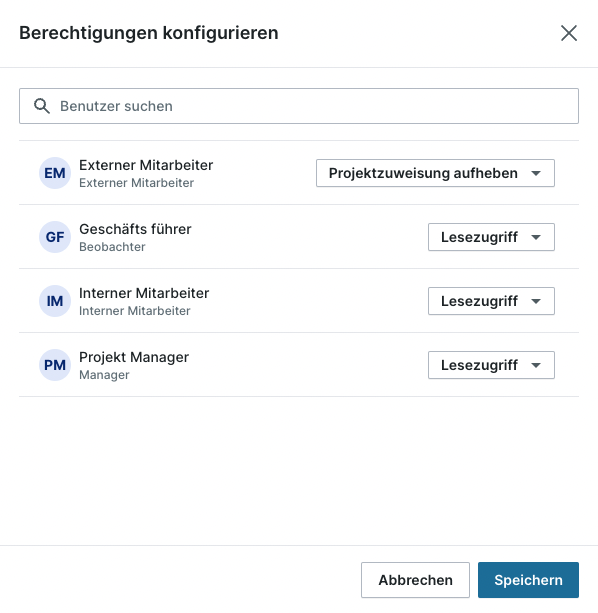The width and height of the screenshot is (598, 613).
Task: Open Projekt Manager's Lesezugriff dropdown
Action: coord(491,365)
